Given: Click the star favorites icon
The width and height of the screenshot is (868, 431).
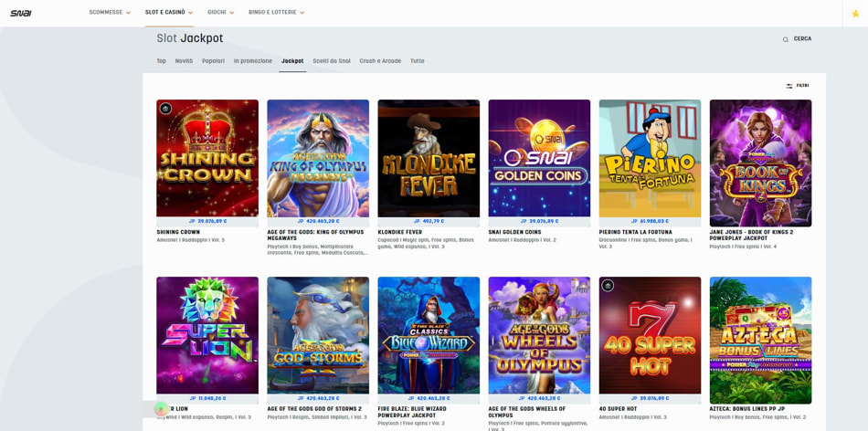Looking at the screenshot, I should click(x=855, y=14).
